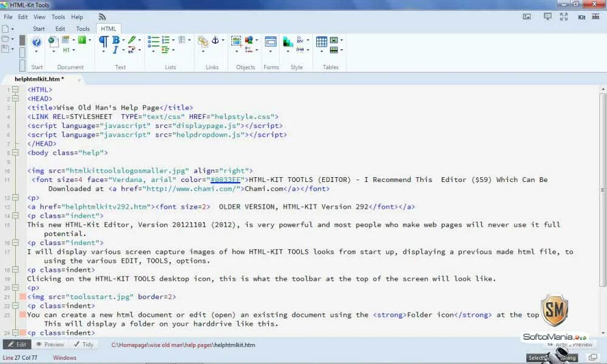Open the Open-folder dropdown arrow

click(x=12, y=39)
